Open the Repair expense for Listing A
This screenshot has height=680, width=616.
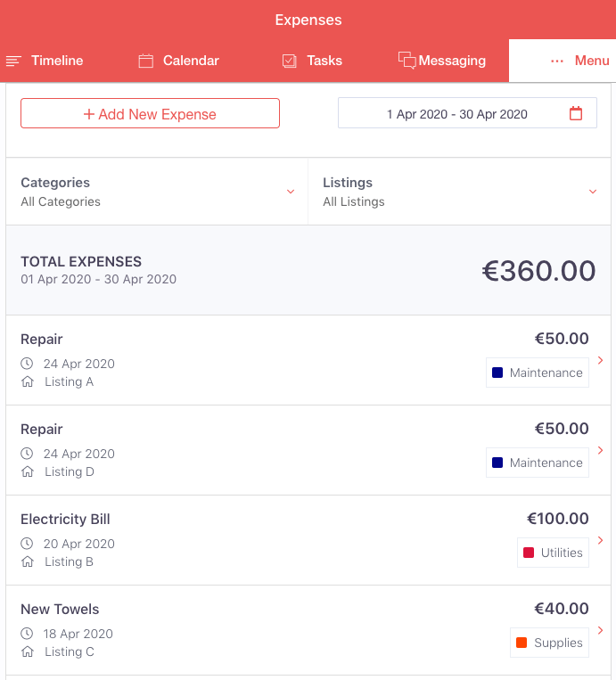point(308,360)
